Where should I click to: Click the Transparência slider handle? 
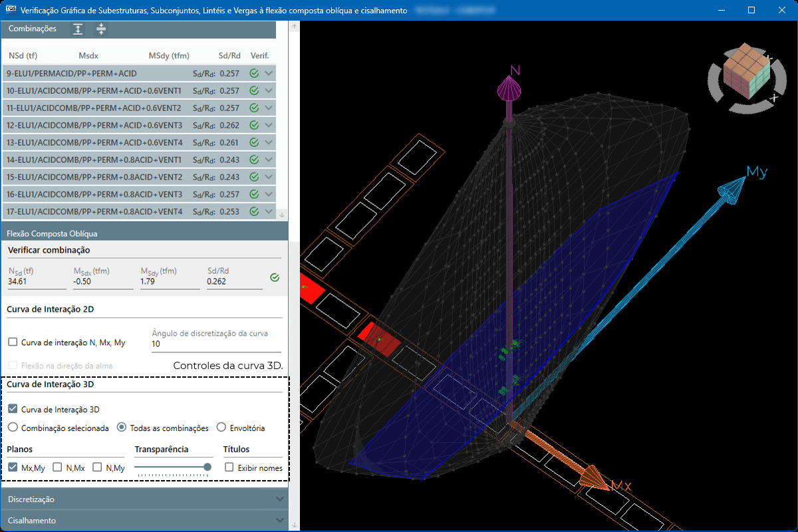click(207, 467)
